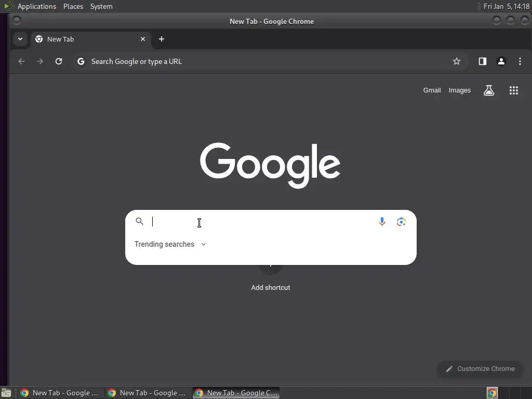Screen dimensions: 532x399
Task: Click Add shortcut
Action: [x=270, y=287]
